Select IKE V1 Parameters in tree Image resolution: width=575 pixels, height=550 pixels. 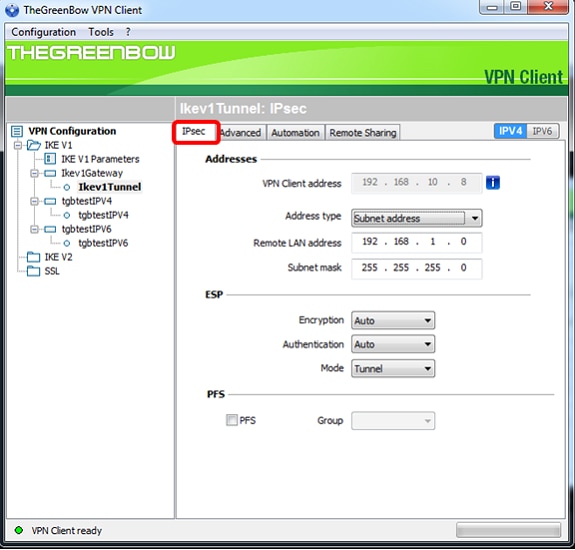click(100, 159)
